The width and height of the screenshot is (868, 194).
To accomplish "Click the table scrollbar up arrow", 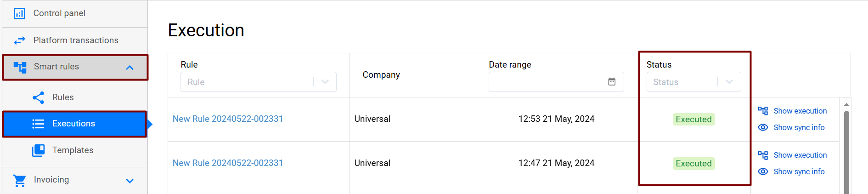I will click(x=846, y=105).
